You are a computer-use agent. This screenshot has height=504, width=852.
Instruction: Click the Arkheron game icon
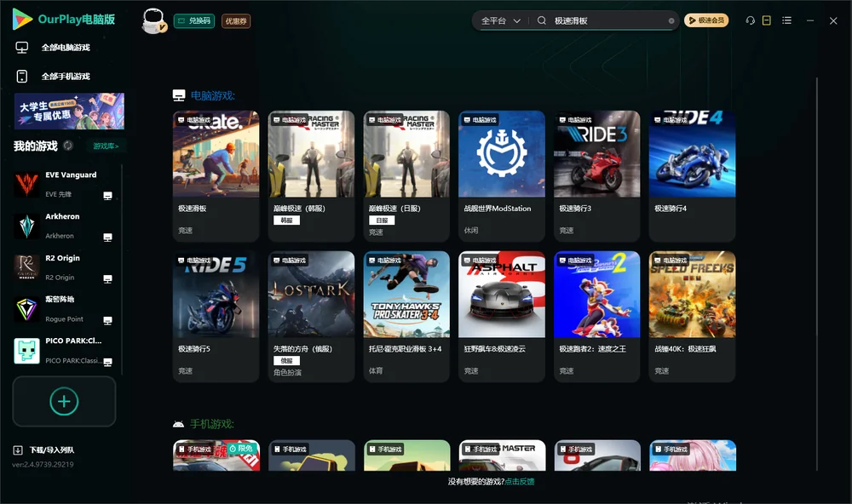pos(26,226)
